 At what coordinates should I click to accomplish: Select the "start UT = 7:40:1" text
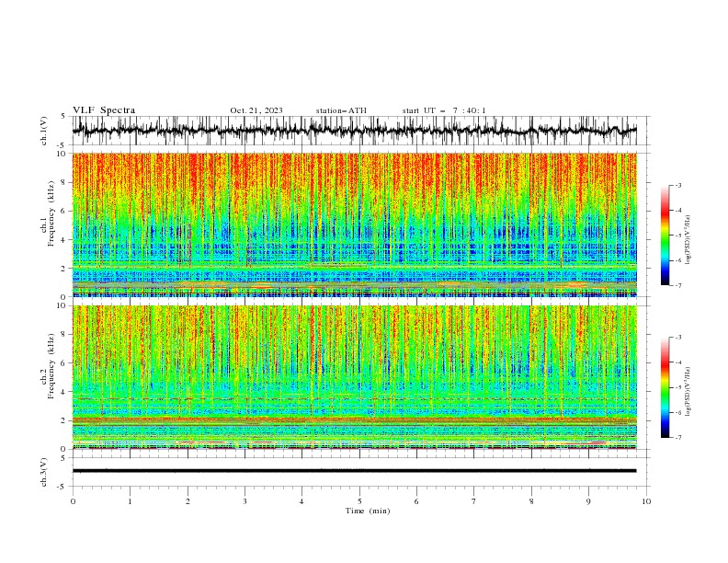point(444,110)
